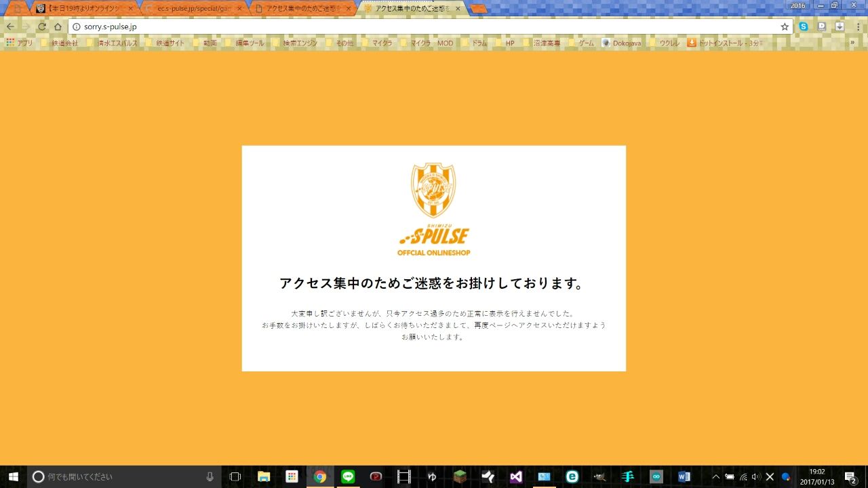Viewport: 868px width, 488px height.
Task: Open the 検索エンジン bookmark folder
Action: pyautogui.click(x=294, y=43)
